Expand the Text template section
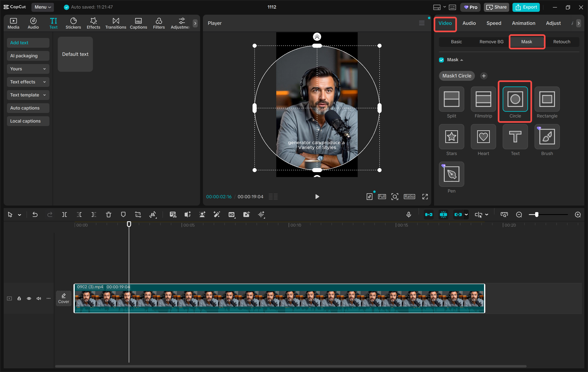The width and height of the screenshot is (588, 372). 28,95
